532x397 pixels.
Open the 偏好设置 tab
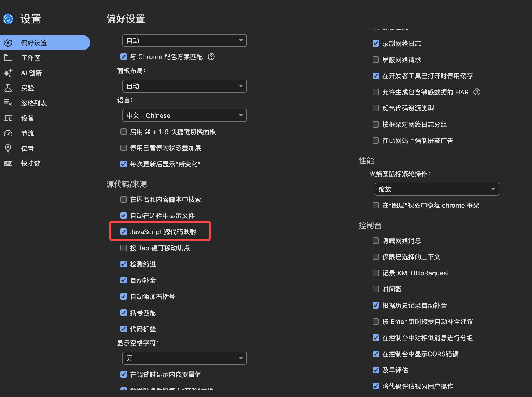(x=45, y=43)
